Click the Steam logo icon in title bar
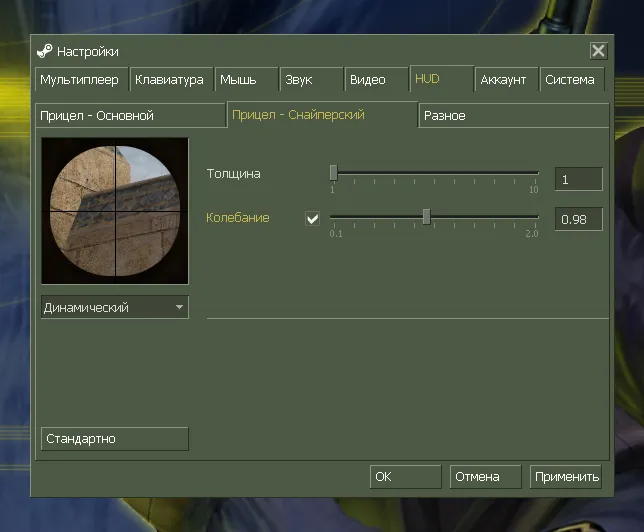This screenshot has height=532, width=644. tap(44, 51)
